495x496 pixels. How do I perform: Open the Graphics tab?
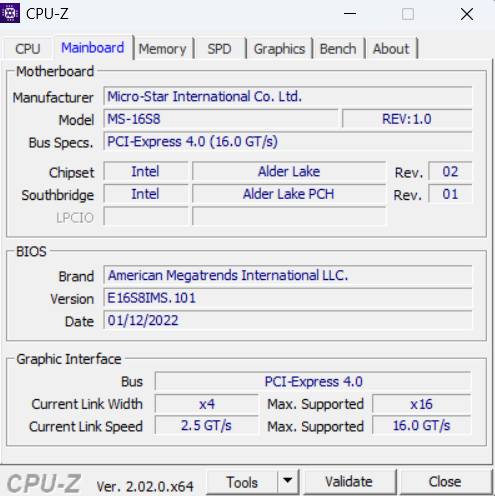279,49
